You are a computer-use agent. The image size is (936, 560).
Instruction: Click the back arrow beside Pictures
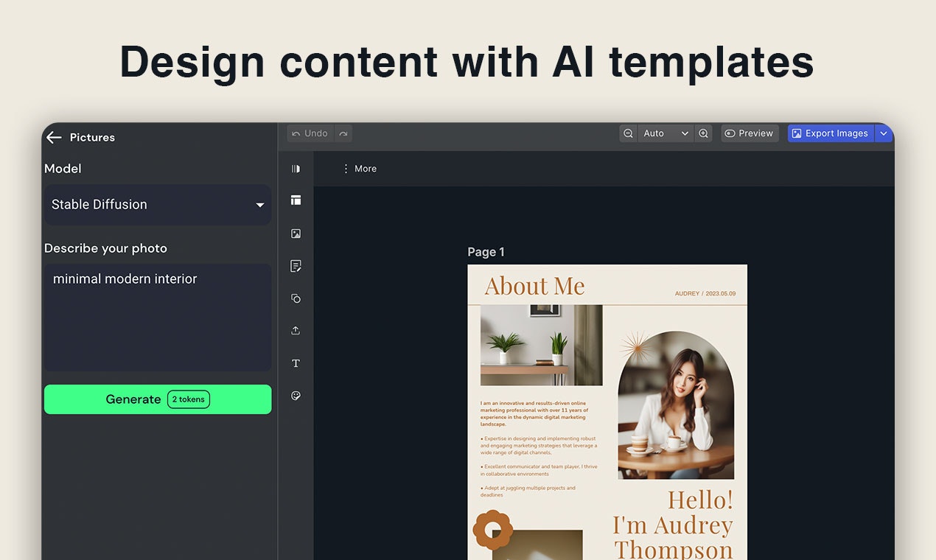[x=54, y=138]
